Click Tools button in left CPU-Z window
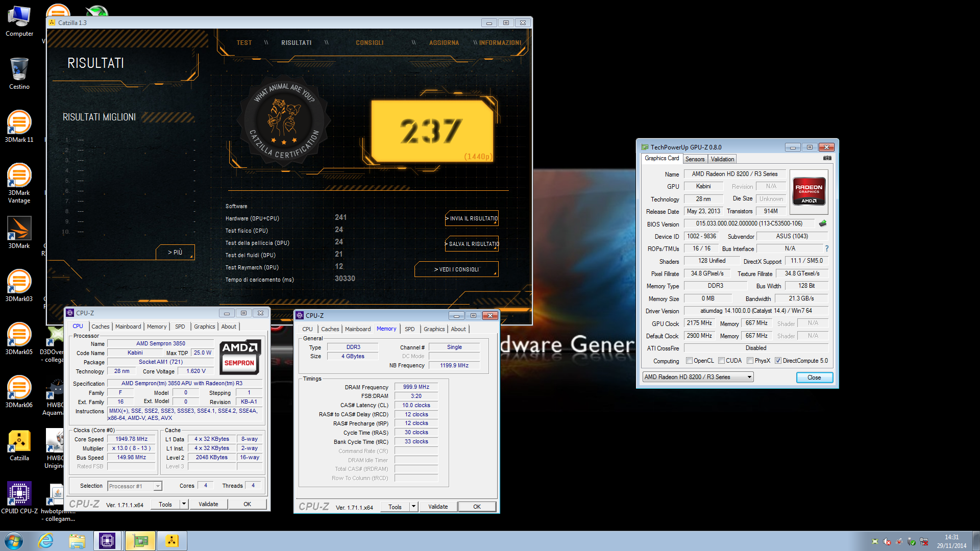The height and width of the screenshot is (551, 980). tap(165, 504)
